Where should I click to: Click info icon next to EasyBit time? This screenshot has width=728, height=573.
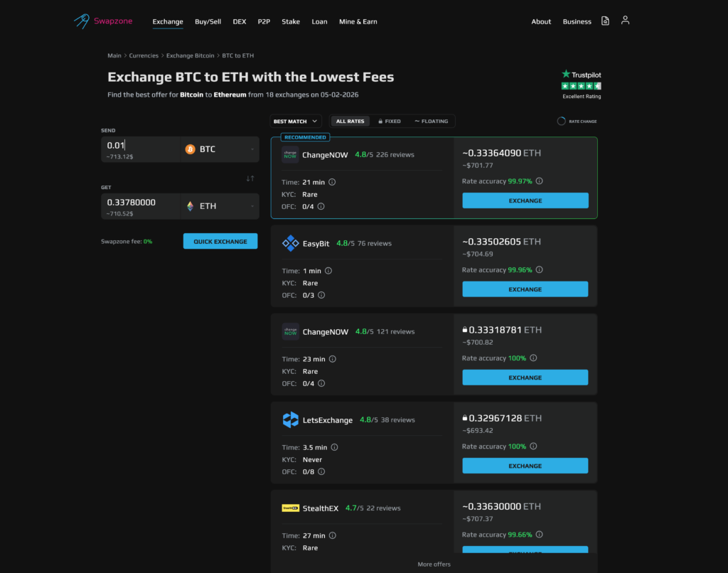pyautogui.click(x=328, y=271)
